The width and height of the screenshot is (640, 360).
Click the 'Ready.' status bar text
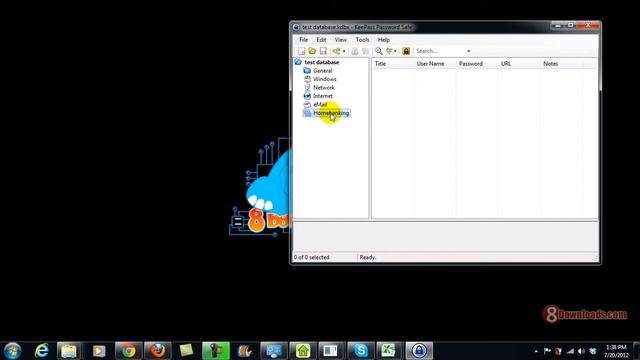[368, 257]
